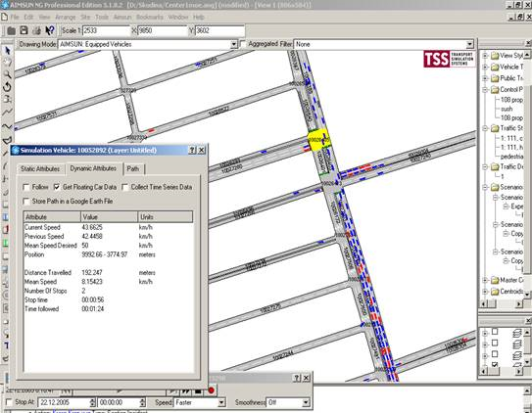Screen dimensions: 532x413
Task: Open the simulation Speed dropdown
Action: 221,402
